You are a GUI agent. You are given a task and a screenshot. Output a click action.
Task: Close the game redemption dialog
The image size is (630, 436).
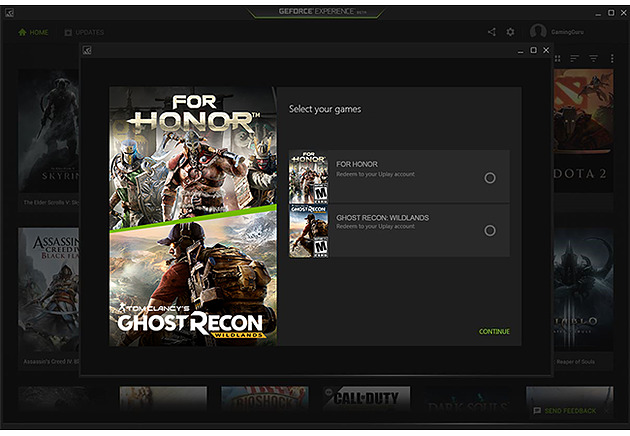tap(546, 50)
